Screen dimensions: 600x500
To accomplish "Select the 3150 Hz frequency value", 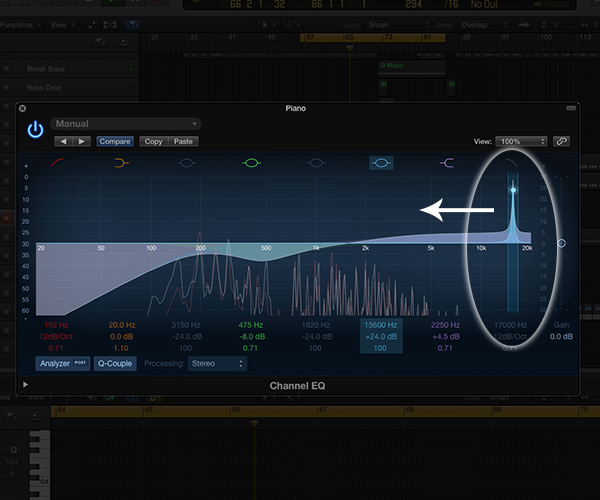I will pyautogui.click(x=186, y=325).
